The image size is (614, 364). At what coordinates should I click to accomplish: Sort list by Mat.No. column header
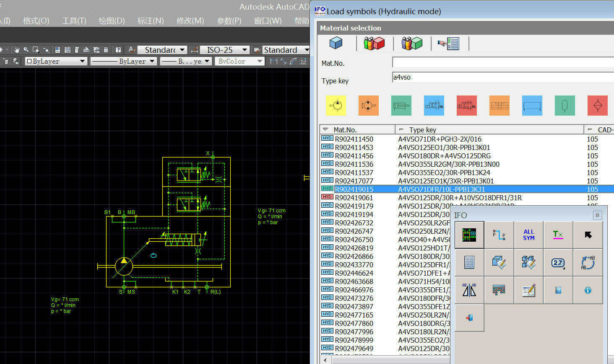tap(357, 129)
